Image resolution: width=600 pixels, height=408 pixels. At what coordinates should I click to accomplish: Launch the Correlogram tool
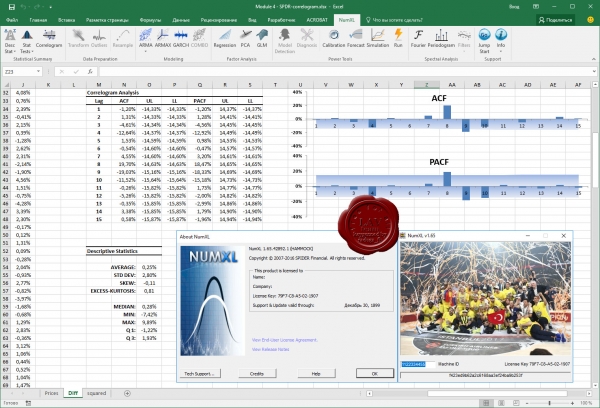coord(49,39)
